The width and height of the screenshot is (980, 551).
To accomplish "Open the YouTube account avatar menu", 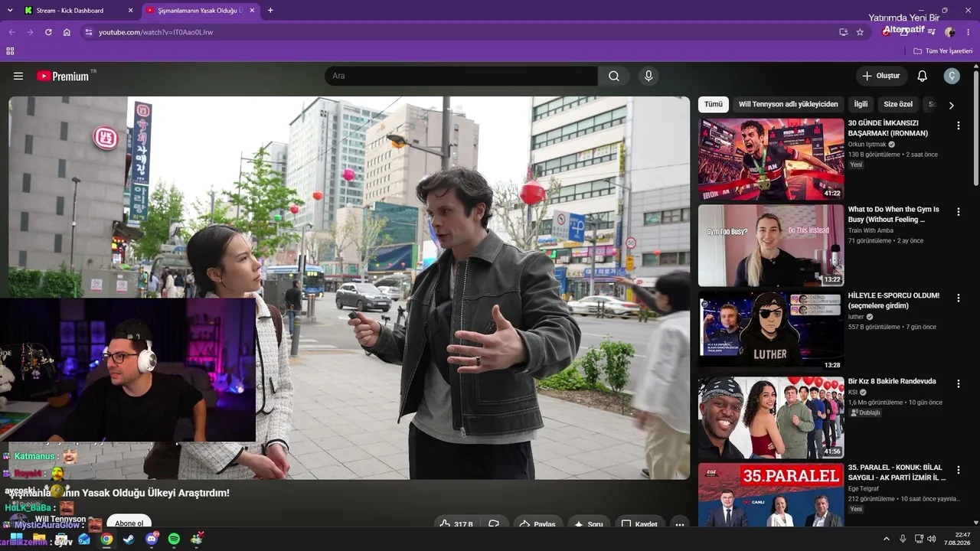I will click(952, 76).
